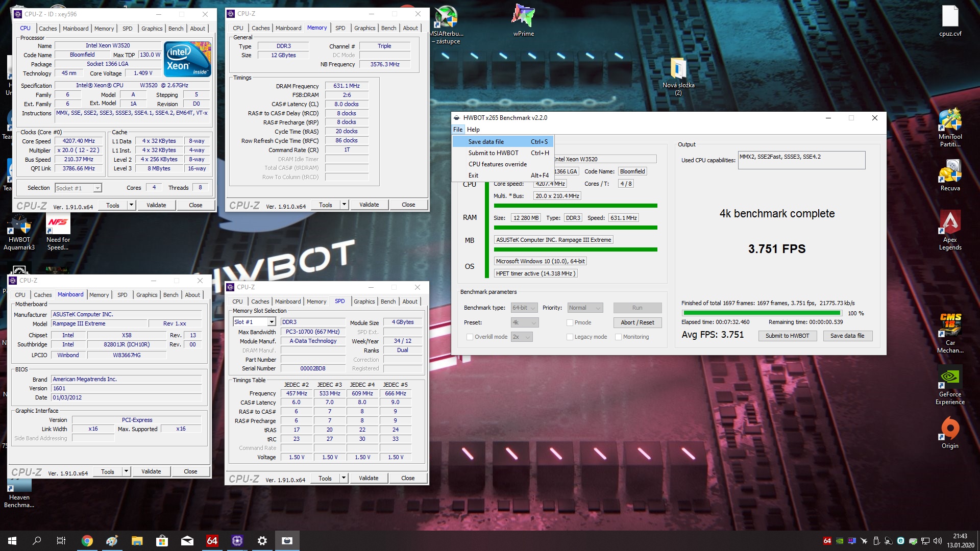This screenshot has width=980, height=551.
Task: Expand Tools arrow in CPU-Z CPU window
Action: point(131,205)
